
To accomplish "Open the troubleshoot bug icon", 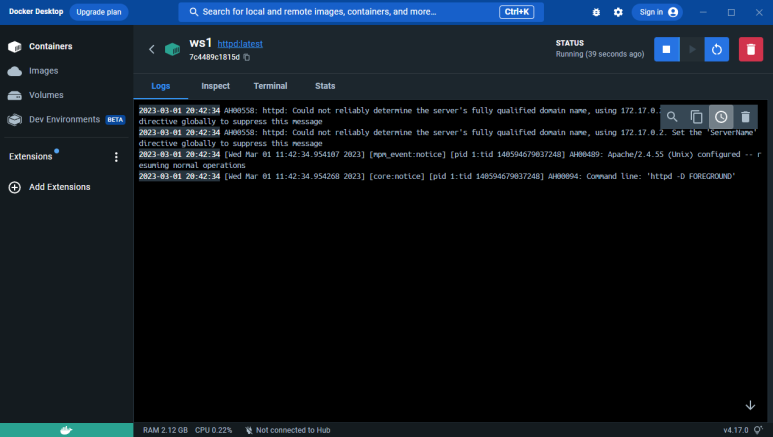I will tap(596, 12).
